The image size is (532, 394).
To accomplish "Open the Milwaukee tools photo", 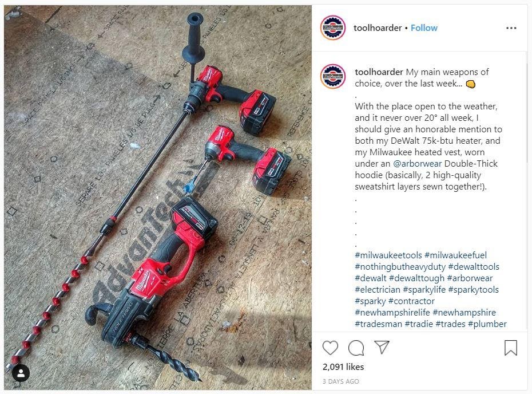I will 158,198.
